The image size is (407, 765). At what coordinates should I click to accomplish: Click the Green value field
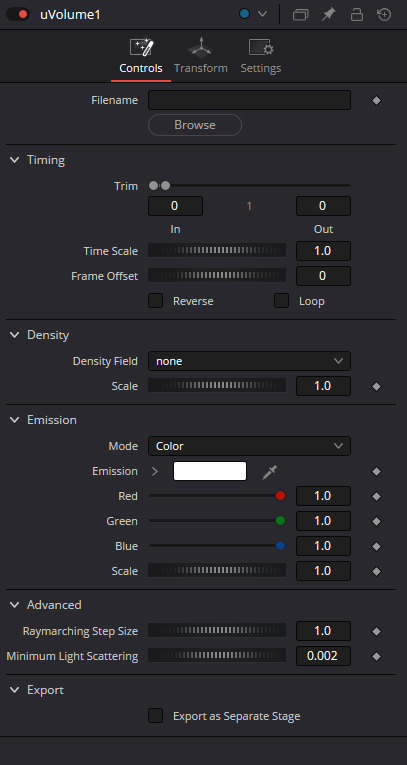[323, 521]
